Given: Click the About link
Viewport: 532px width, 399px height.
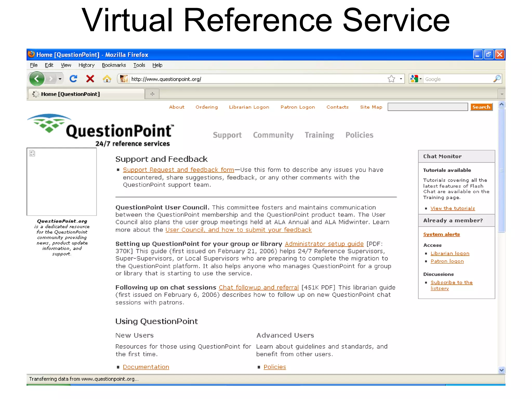Looking at the screenshot, I should tap(177, 107).
